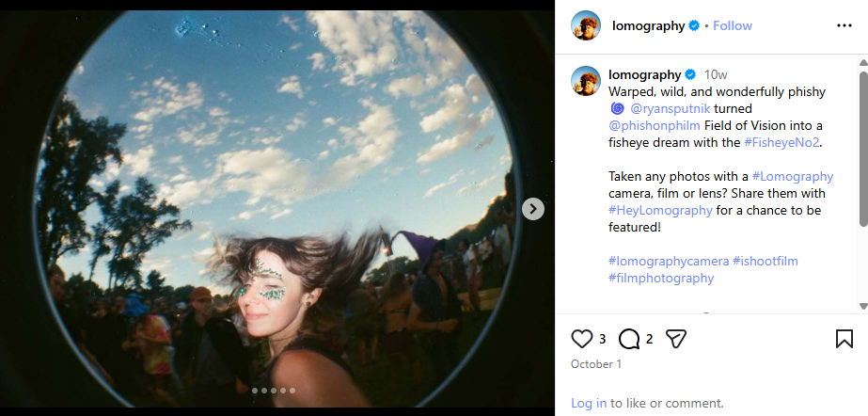Go to next photo in carousel
Viewport: 868px width, 416px height.
533,209
